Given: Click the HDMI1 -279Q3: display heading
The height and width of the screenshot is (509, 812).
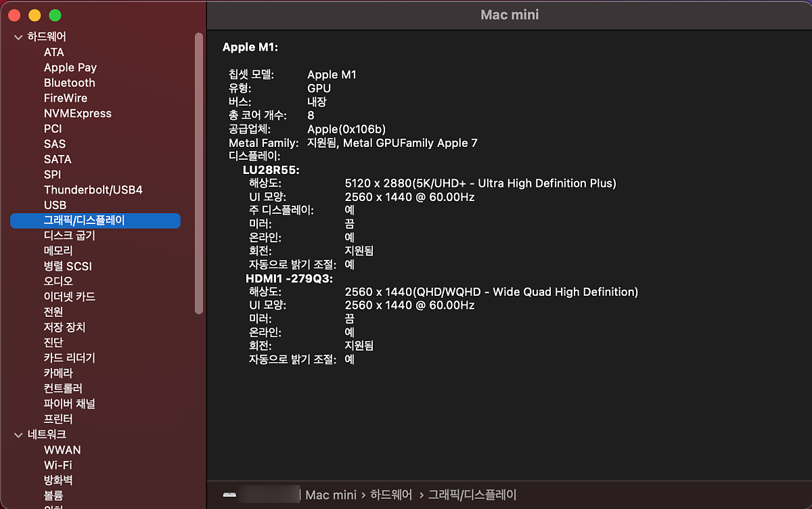Looking at the screenshot, I should coord(289,278).
